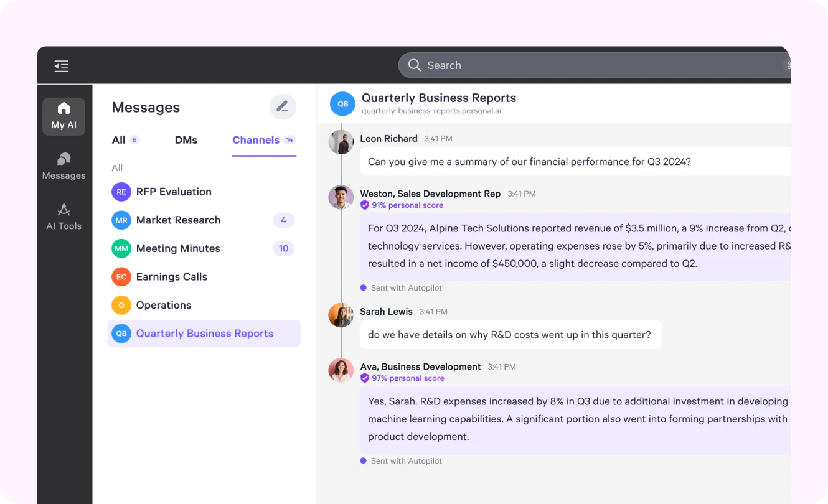Click the verified badge on Weston's 91% personal score
Viewport: 828px width, 504px height.
click(x=365, y=205)
